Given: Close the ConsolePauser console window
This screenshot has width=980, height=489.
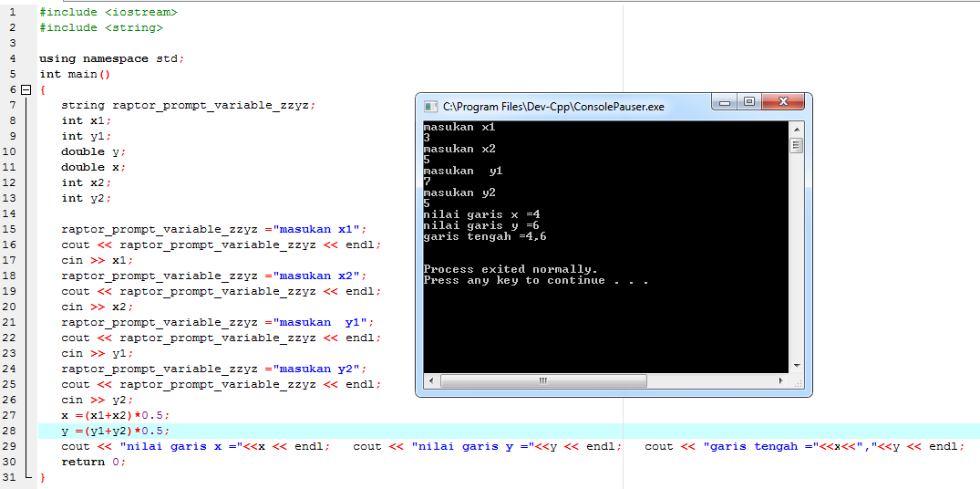Looking at the screenshot, I should pyautogui.click(x=782, y=102).
